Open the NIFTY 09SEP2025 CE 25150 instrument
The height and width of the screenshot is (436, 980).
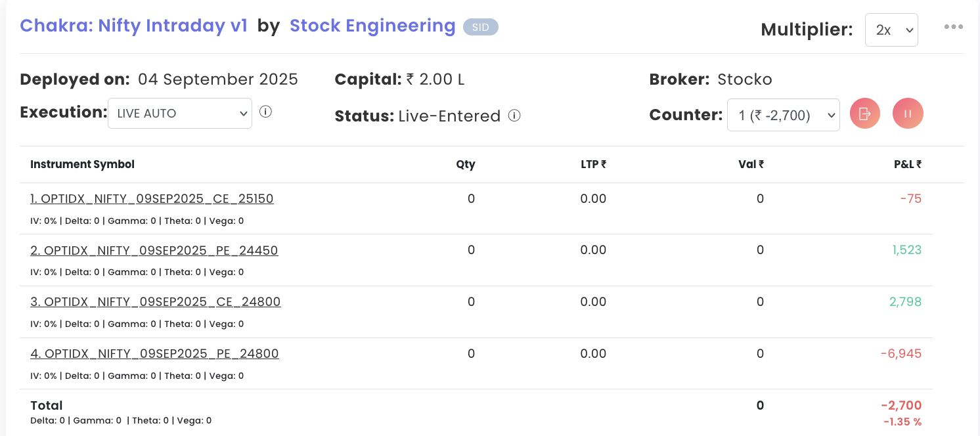(152, 199)
